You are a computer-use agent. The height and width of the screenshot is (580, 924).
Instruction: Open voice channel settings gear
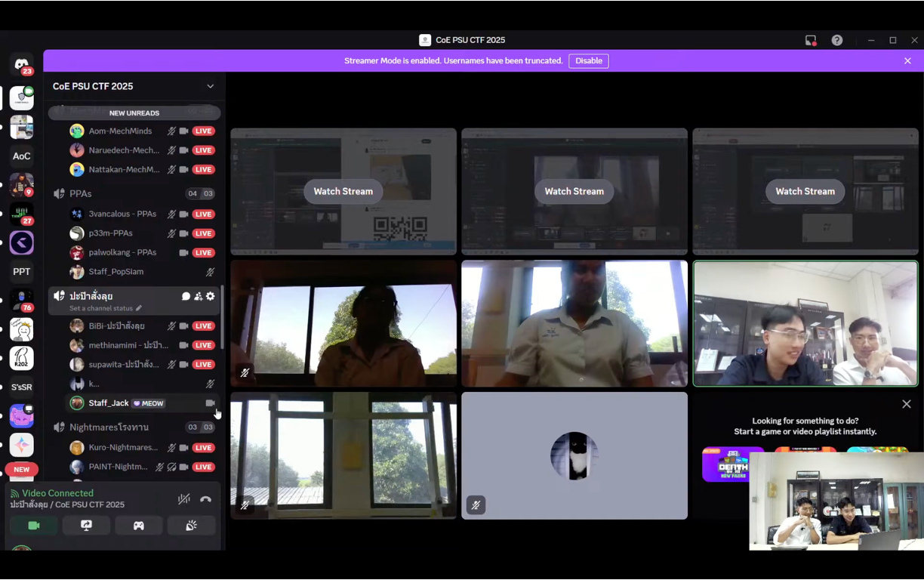(x=211, y=296)
